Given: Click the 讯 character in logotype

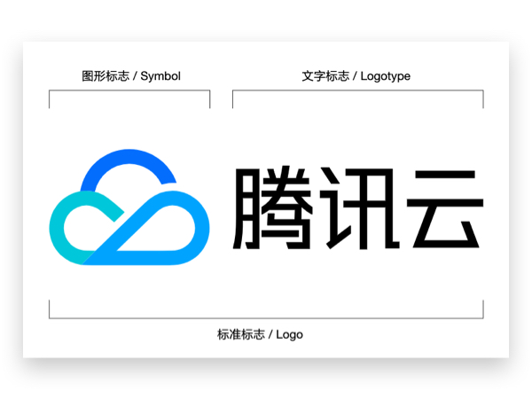Looking at the screenshot, I should click(x=360, y=208).
